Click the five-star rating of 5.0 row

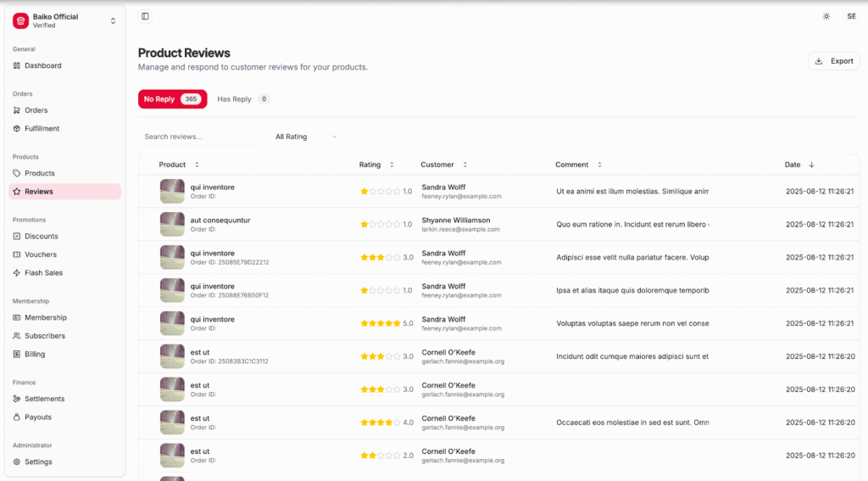coord(381,323)
